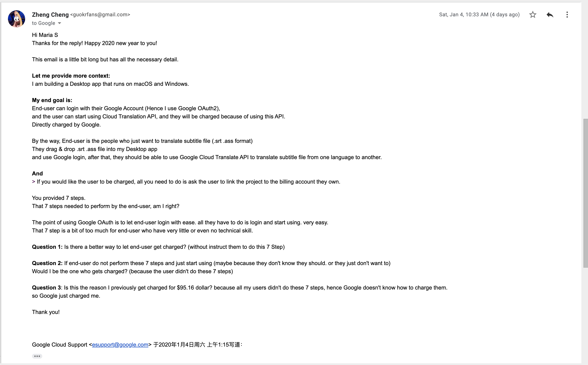The width and height of the screenshot is (588, 365).
Task: Click the sender name Zheng Cheng
Action: pos(50,15)
